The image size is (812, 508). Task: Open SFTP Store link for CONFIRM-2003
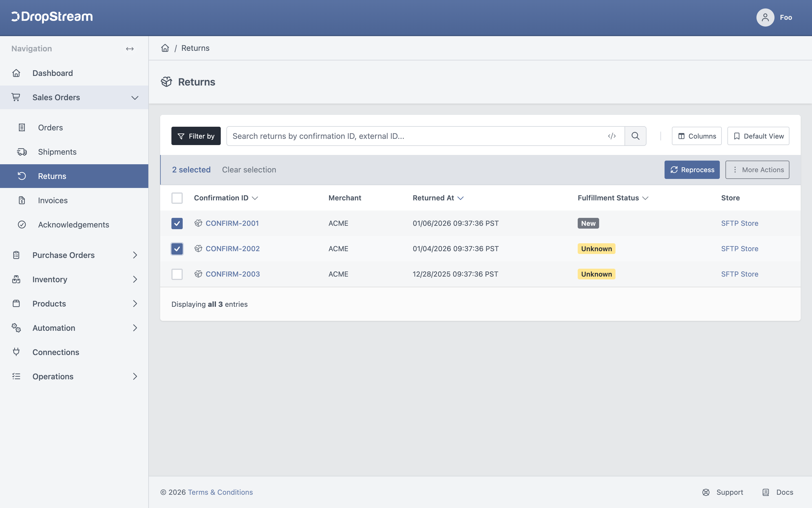coord(740,274)
